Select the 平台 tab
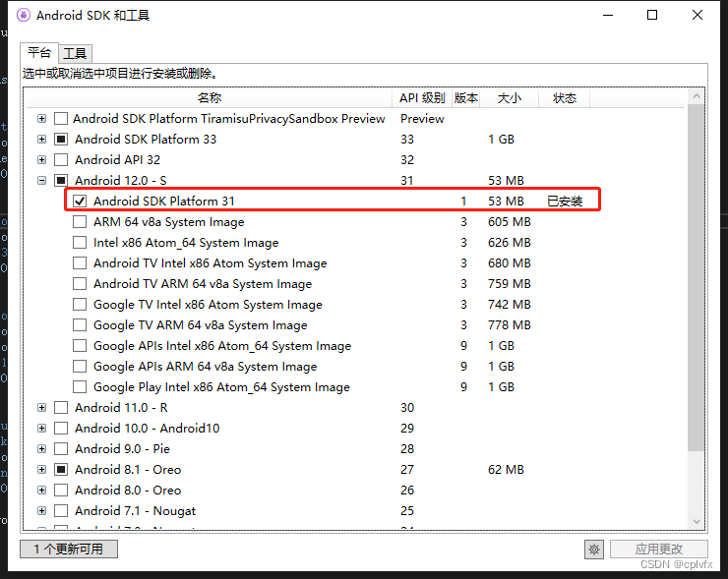The width and height of the screenshot is (728, 579). tap(39, 52)
